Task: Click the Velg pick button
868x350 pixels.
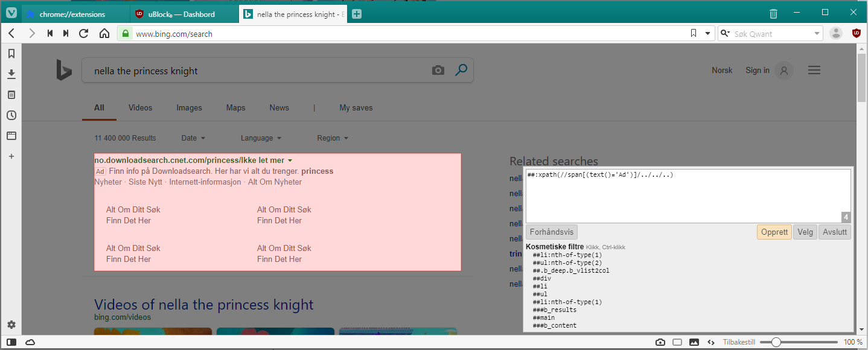Action: click(x=805, y=232)
